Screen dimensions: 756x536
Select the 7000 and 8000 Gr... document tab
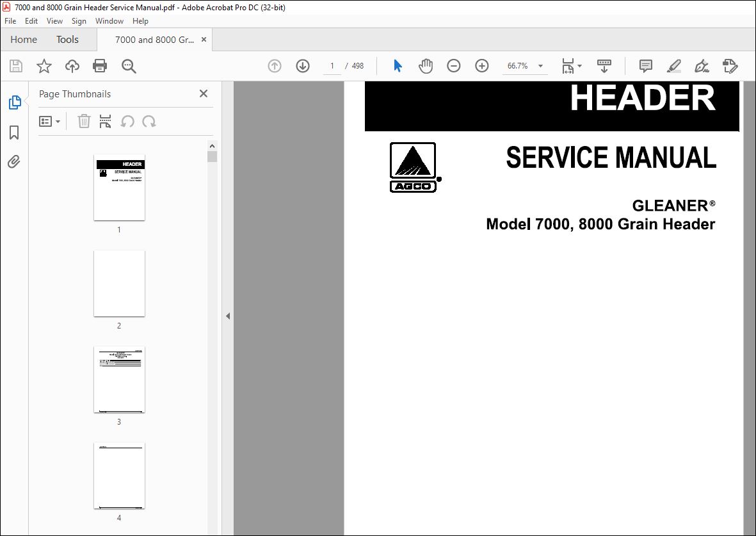[x=154, y=40]
